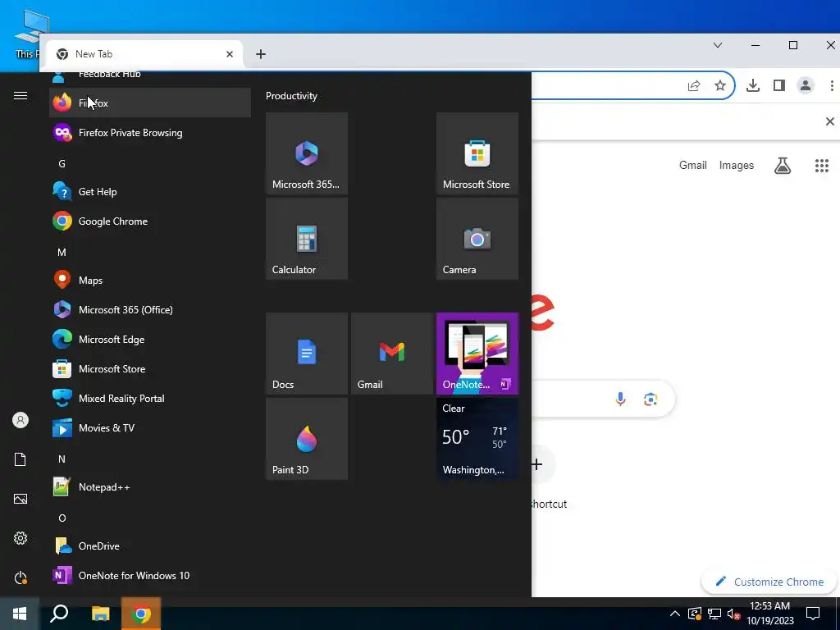Open the notification center
This screenshot has height=630, width=840.
coord(813,614)
